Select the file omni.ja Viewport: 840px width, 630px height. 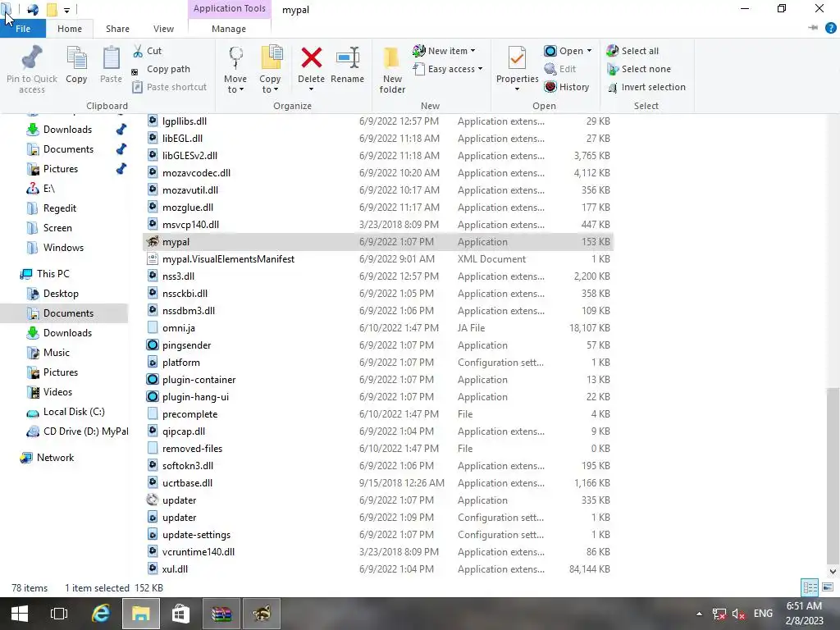coord(377,328)
